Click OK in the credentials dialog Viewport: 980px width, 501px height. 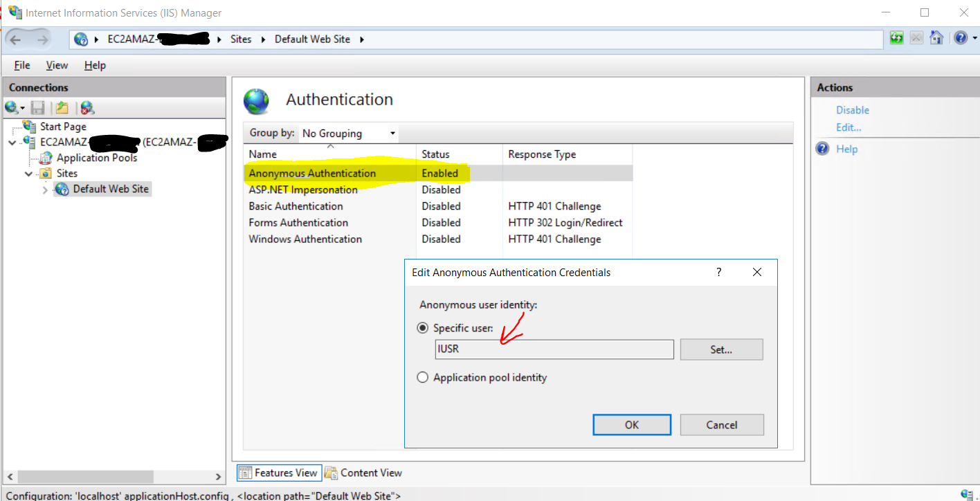tap(632, 425)
